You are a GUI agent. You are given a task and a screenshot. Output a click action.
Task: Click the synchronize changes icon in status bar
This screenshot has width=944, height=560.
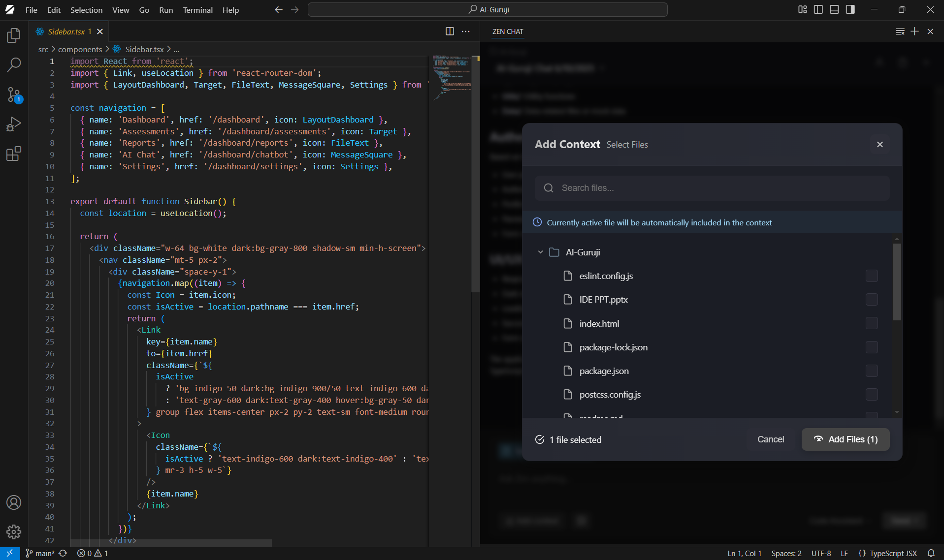point(63,553)
